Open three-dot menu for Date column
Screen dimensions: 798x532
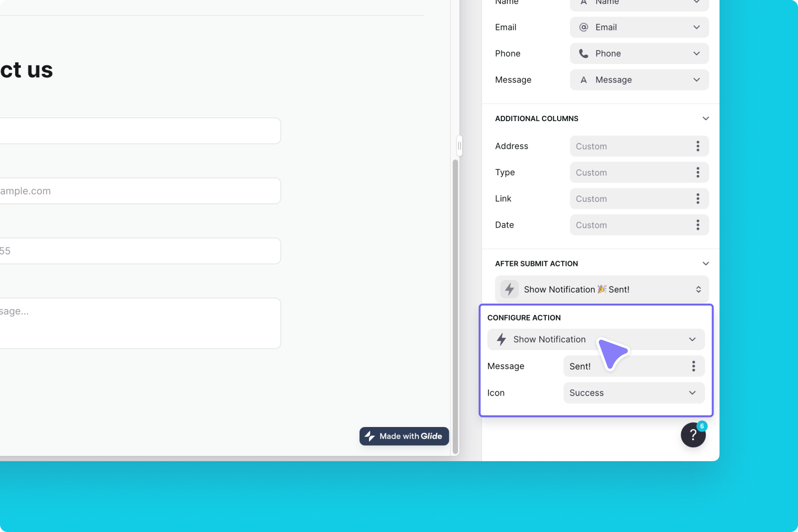click(697, 225)
